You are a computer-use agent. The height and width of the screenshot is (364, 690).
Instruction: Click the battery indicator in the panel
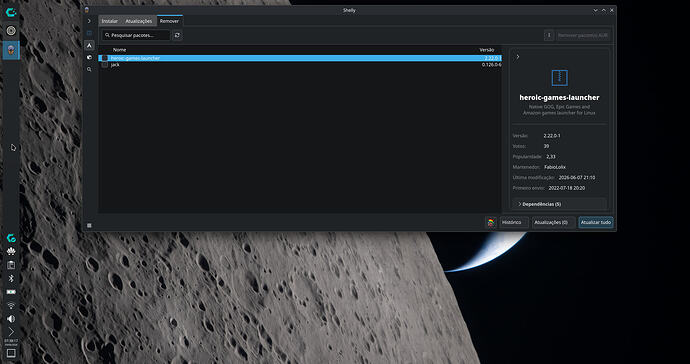[x=11, y=292]
